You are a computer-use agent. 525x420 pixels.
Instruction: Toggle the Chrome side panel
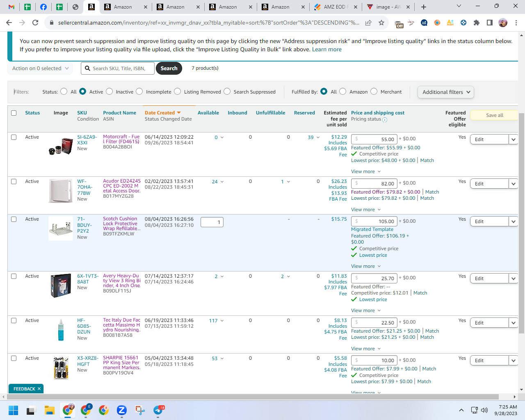[x=490, y=23]
